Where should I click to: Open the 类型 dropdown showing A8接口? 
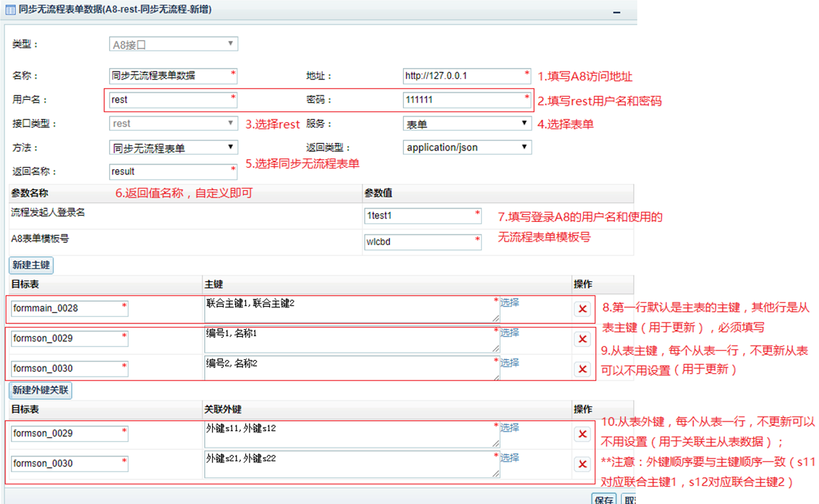[x=173, y=44]
